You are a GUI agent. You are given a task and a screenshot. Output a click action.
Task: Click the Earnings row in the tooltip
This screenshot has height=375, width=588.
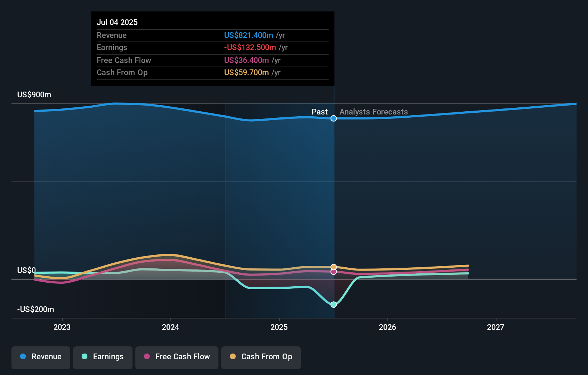click(212, 48)
